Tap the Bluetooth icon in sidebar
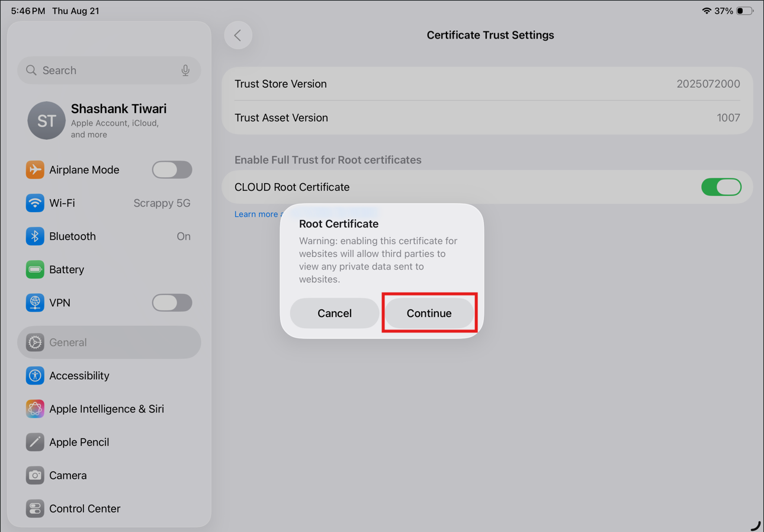This screenshot has height=532, width=764. click(x=35, y=236)
